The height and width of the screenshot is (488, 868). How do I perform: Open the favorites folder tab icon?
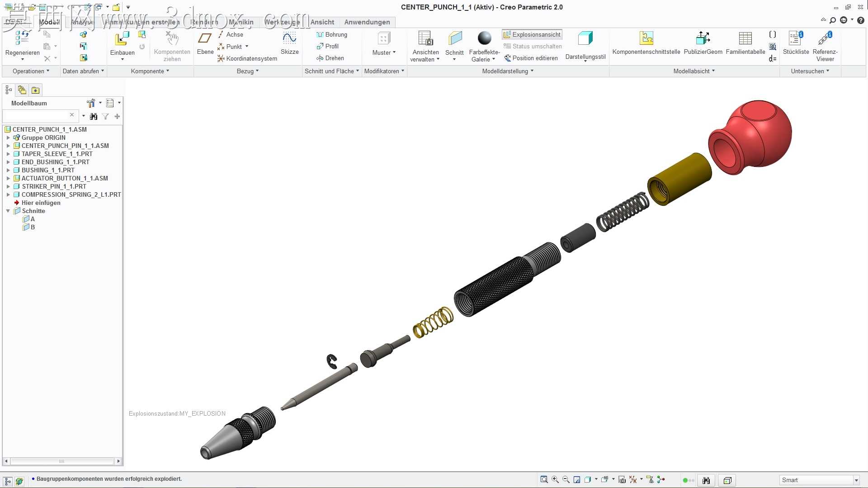click(35, 90)
